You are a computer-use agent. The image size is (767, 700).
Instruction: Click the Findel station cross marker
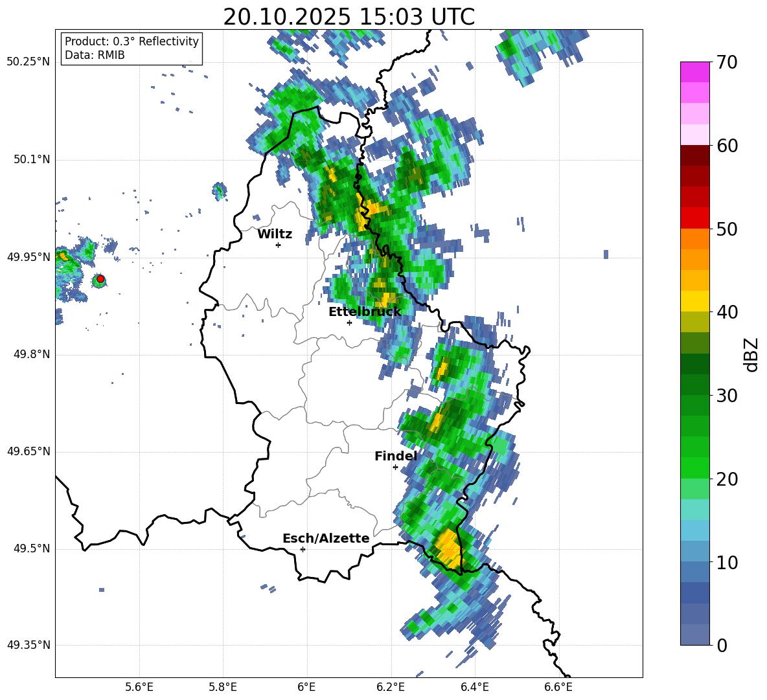tap(395, 468)
